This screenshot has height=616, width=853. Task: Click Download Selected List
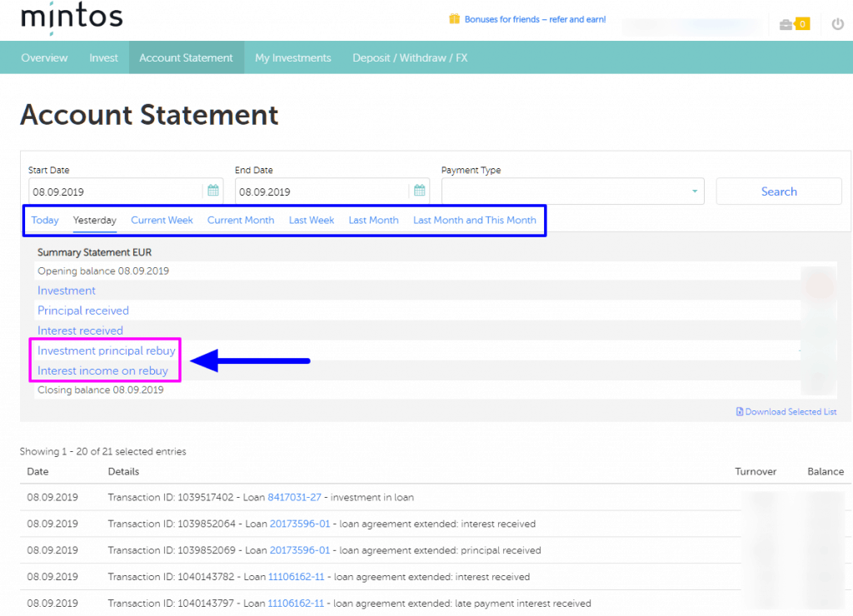tap(791, 411)
